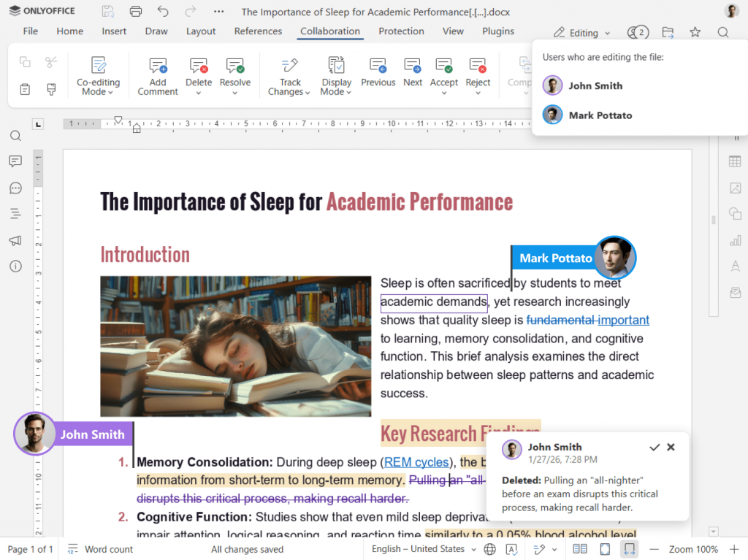The height and width of the screenshot is (560, 748).
Task: Click the zoom in plus button
Action: pos(733,549)
